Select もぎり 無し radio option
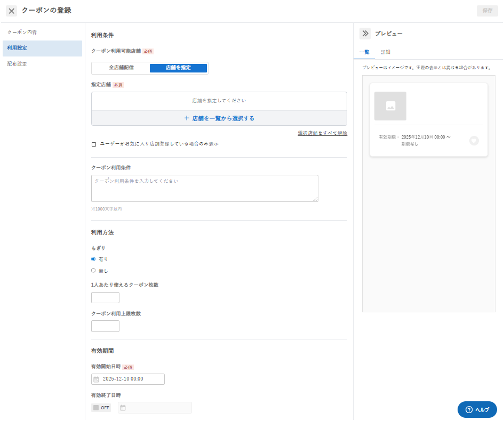The width and height of the screenshot is (504, 421). point(93,270)
